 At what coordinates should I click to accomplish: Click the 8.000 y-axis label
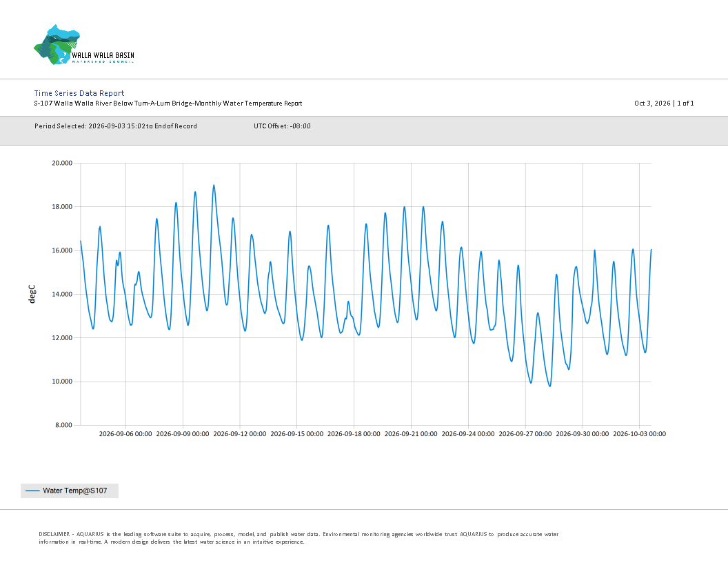64,425
